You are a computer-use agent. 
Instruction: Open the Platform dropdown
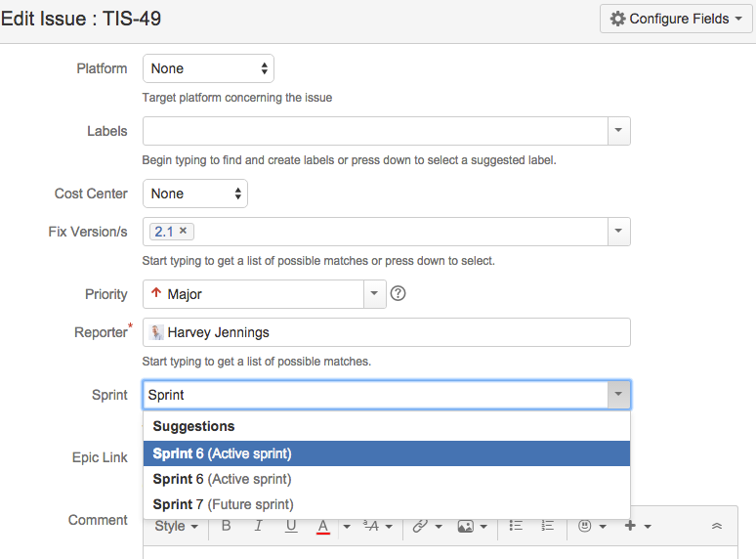coord(208,68)
